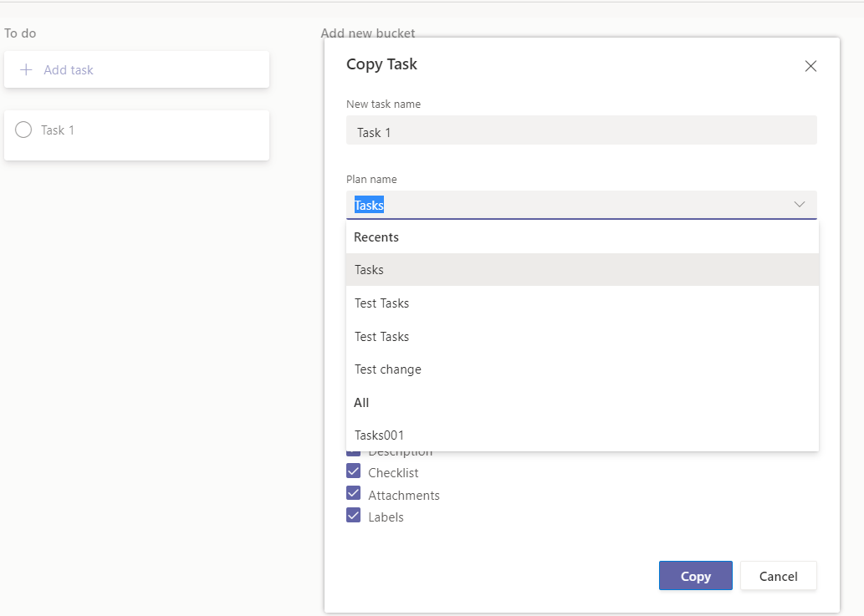Pick Test change plan option

[x=582, y=369]
